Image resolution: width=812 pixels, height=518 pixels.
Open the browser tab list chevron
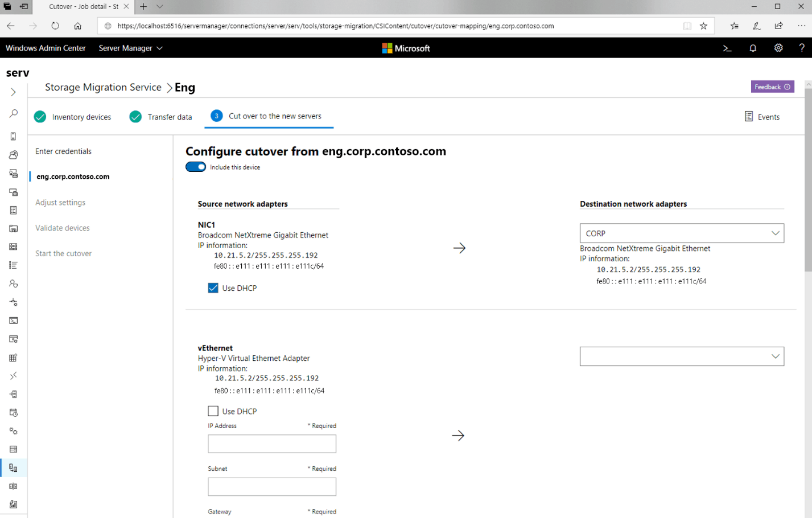click(x=160, y=7)
